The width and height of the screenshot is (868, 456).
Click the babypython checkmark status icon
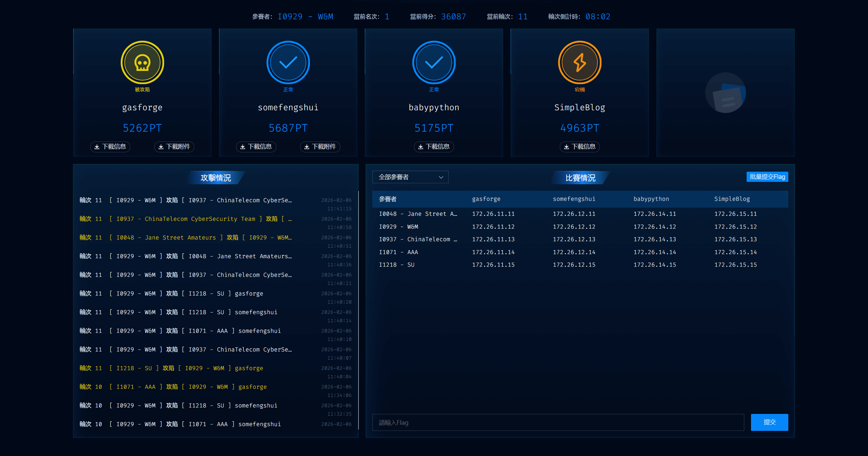click(x=434, y=62)
